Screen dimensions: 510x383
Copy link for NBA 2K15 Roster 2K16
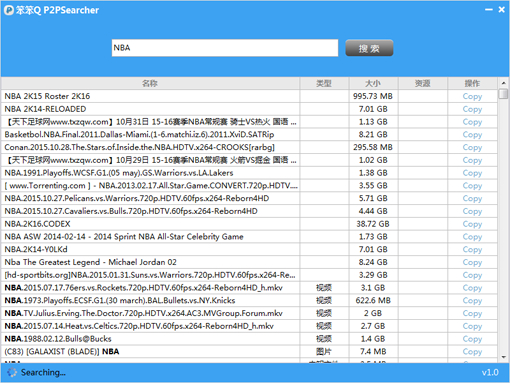472,96
